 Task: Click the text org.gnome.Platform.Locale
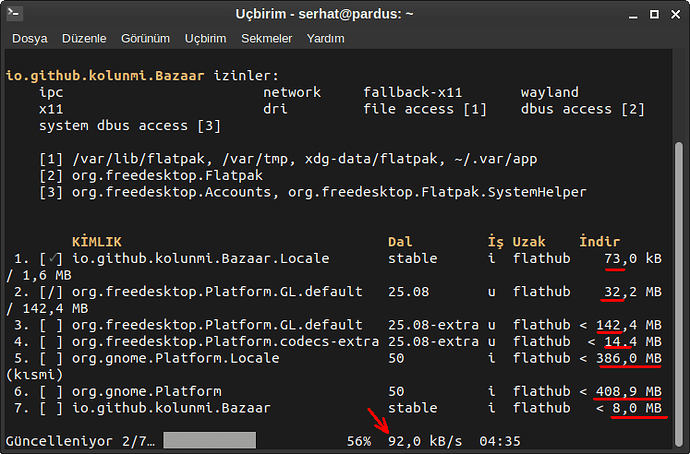tap(176, 358)
